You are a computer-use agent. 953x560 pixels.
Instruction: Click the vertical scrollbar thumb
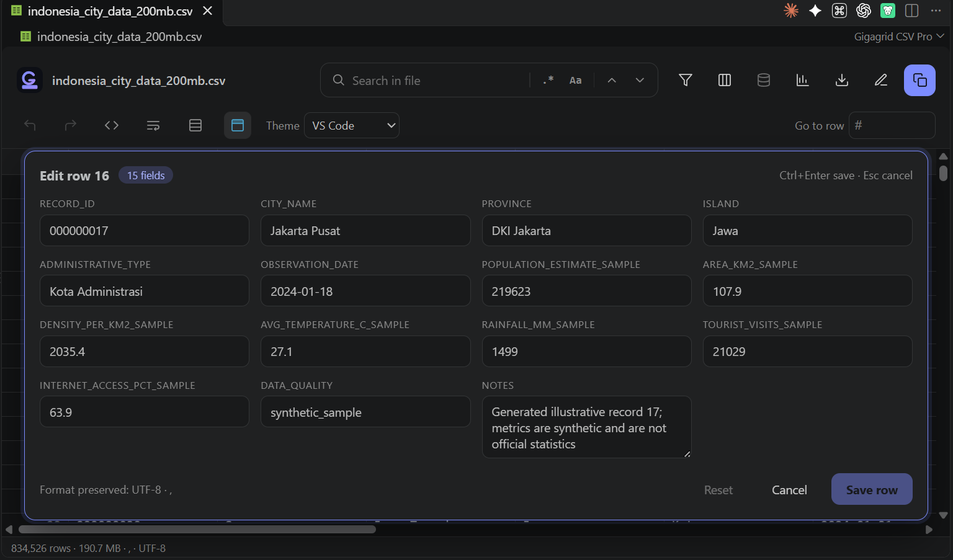pyautogui.click(x=943, y=172)
